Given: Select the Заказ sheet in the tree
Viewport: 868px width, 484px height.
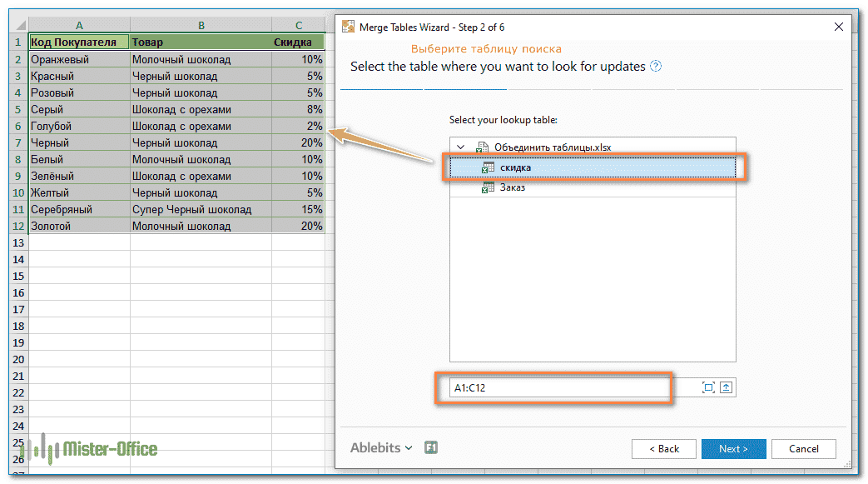Looking at the screenshot, I should tap(513, 187).
